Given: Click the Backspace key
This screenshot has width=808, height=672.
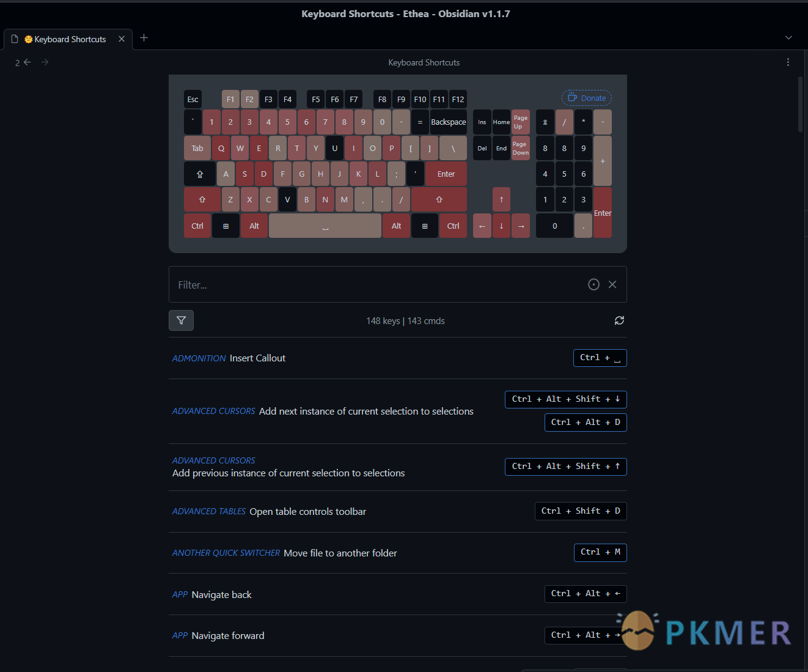Looking at the screenshot, I should pos(449,122).
